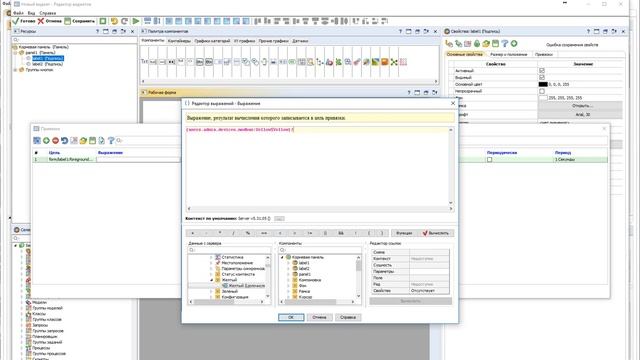
Task: Click blue undo arrow in Привязки window toolbar
Action: coord(64,140)
